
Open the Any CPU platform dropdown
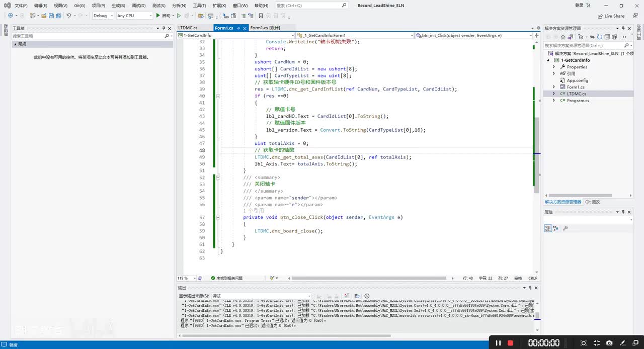134,16
